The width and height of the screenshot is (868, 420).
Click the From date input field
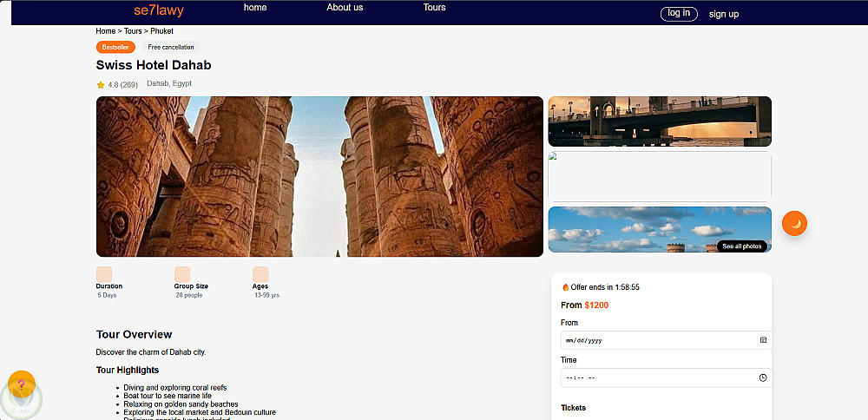[666, 340]
